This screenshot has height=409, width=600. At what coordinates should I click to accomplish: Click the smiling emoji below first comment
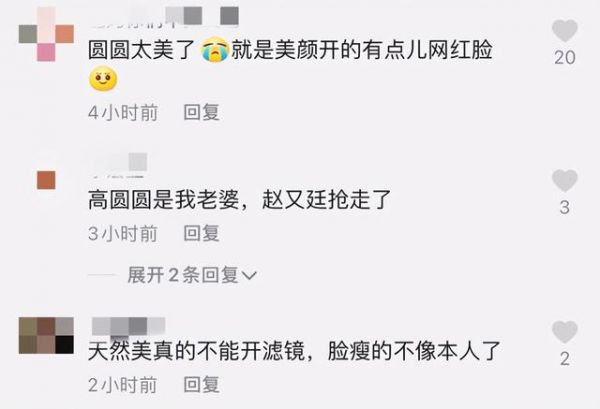[103, 78]
